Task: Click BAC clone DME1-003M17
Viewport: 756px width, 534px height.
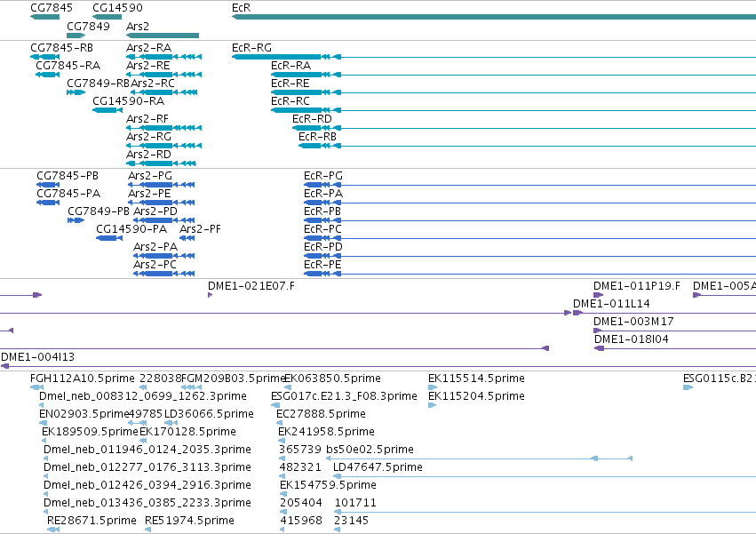Action: (x=633, y=322)
